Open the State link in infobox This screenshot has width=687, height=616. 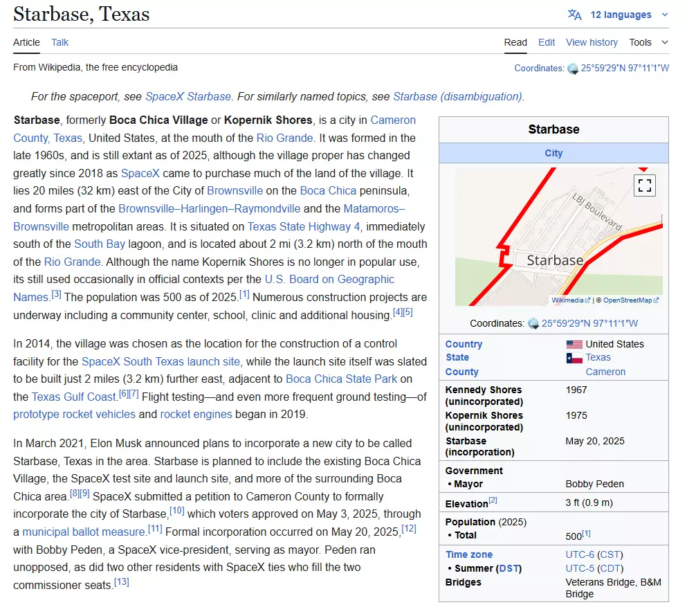(457, 357)
